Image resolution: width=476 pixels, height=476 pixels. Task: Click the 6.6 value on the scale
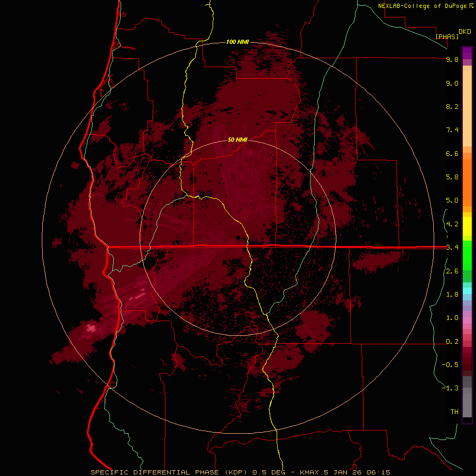(452, 153)
